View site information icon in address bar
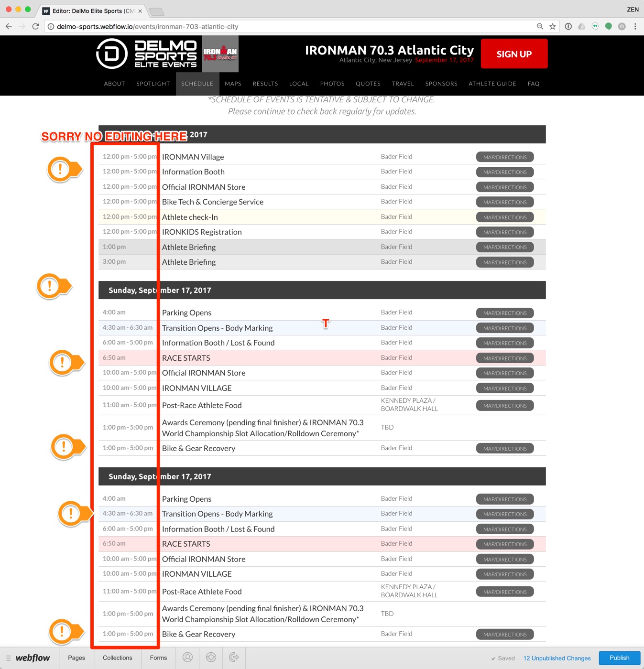 (51, 27)
